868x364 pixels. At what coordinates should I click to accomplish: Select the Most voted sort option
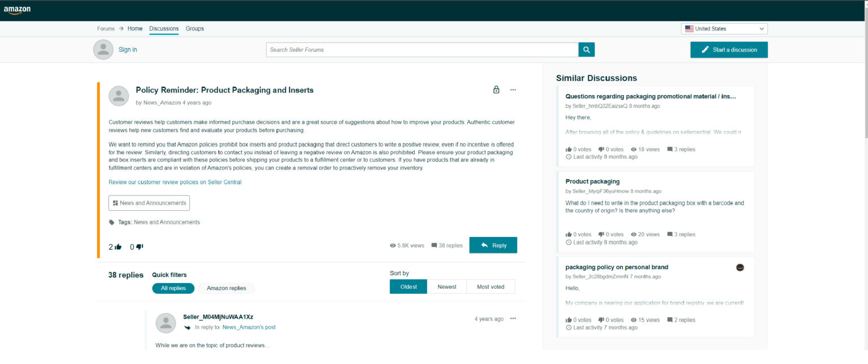click(x=491, y=287)
